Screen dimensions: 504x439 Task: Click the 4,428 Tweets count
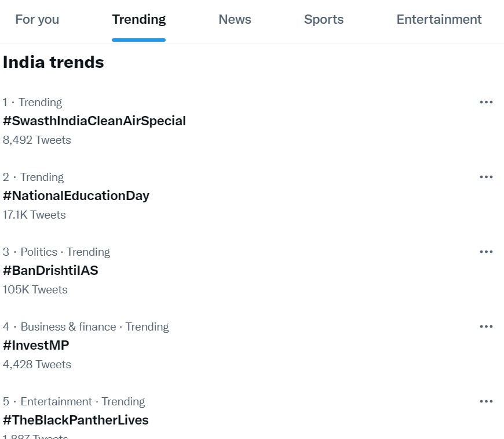(37, 365)
